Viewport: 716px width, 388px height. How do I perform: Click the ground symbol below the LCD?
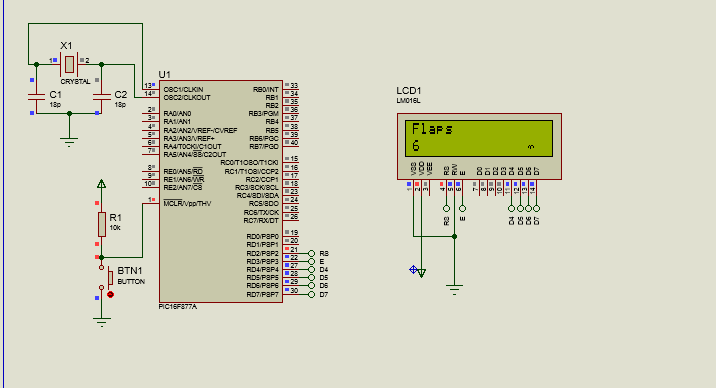tap(454, 290)
